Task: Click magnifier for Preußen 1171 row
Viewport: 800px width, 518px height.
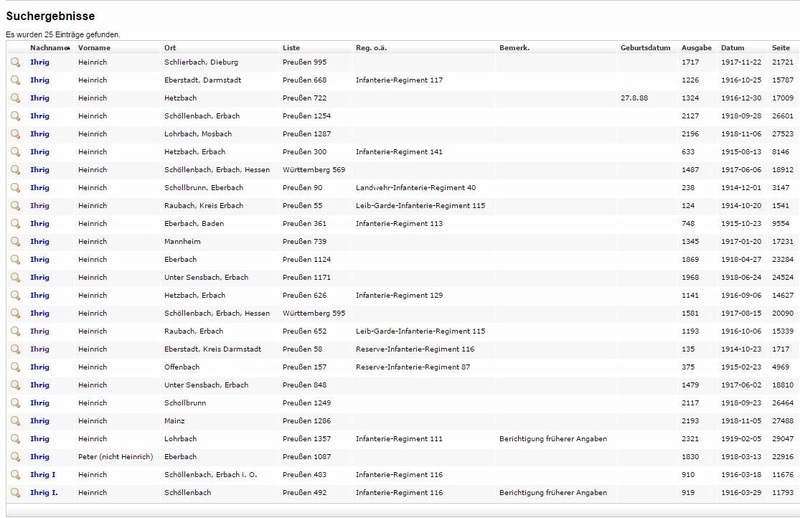Action: click(x=15, y=277)
